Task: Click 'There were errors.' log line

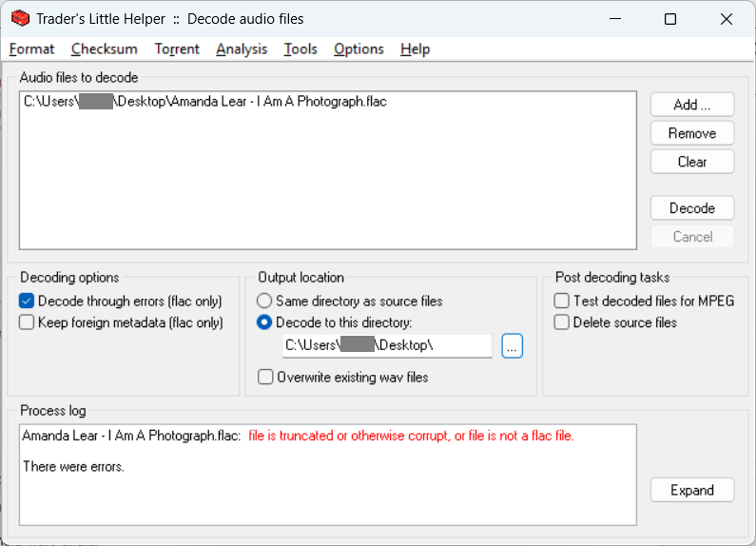Action: pyautogui.click(x=73, y=467)
